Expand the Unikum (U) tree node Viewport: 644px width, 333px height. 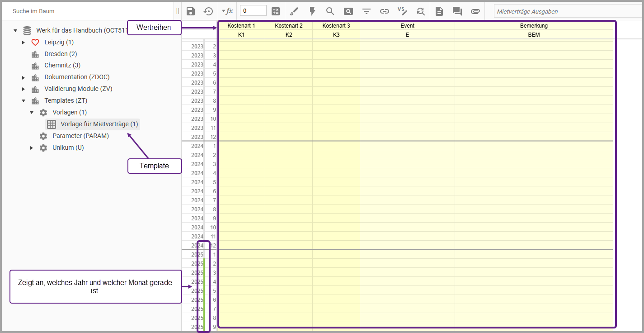(31, 147)
